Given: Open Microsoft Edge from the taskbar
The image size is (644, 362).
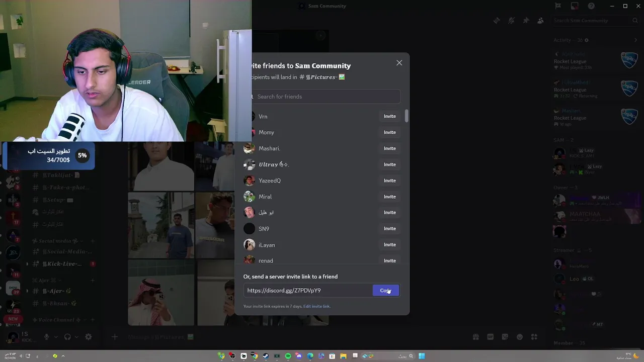Looking at the screenshot, I should [x=310, y=356].
